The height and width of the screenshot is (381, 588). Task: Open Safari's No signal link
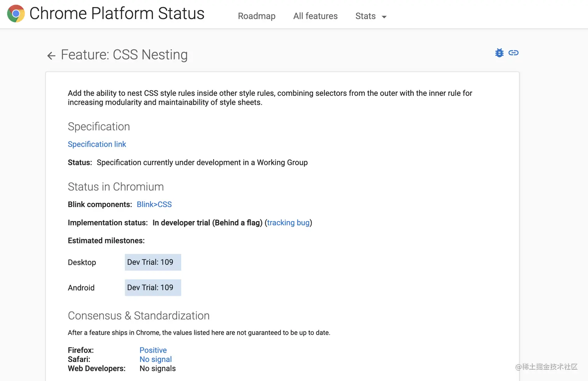pos(156,359)
